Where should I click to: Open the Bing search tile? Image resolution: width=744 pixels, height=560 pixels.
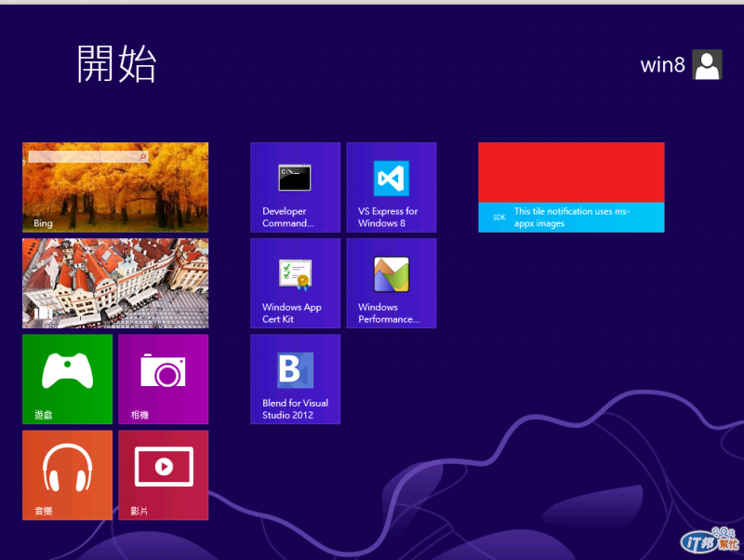115,187
